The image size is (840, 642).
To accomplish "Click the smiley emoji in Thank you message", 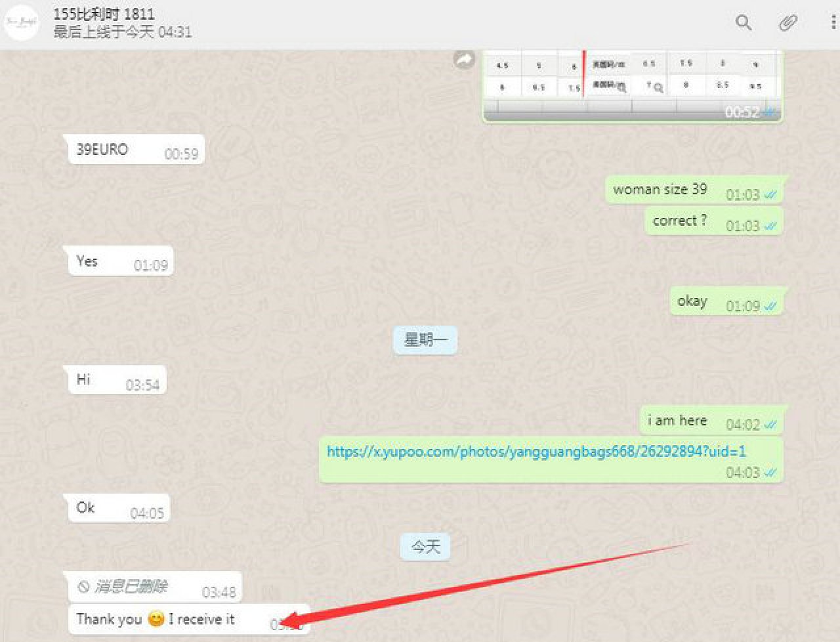I will (156, 619).
